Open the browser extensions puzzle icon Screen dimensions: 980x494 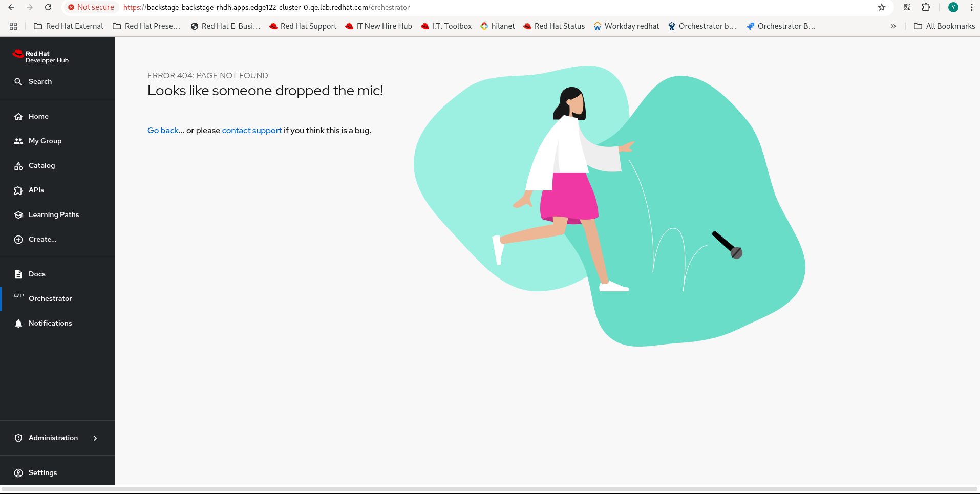point(926,7)
